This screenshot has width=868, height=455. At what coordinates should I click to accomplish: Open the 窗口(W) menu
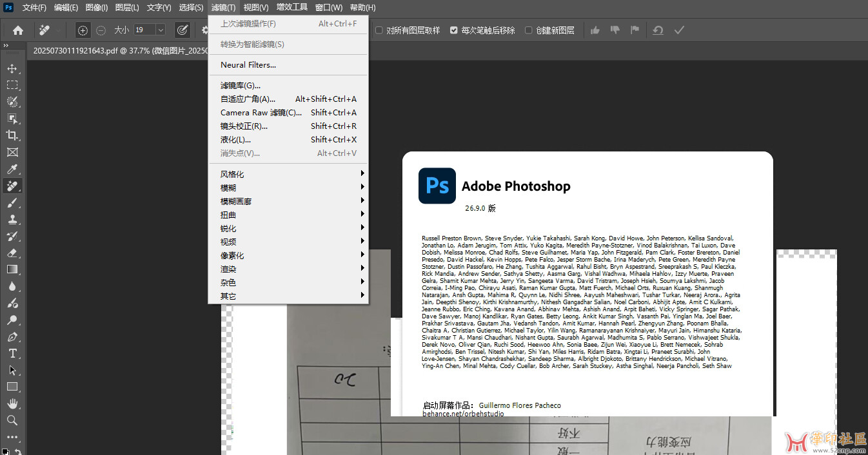coord(329,8)
